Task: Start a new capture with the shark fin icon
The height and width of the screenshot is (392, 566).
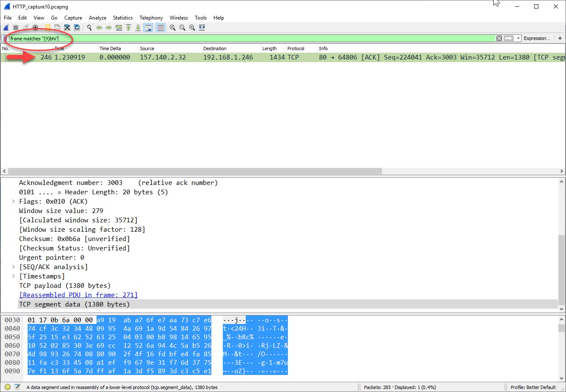Action: click(6, 28)
